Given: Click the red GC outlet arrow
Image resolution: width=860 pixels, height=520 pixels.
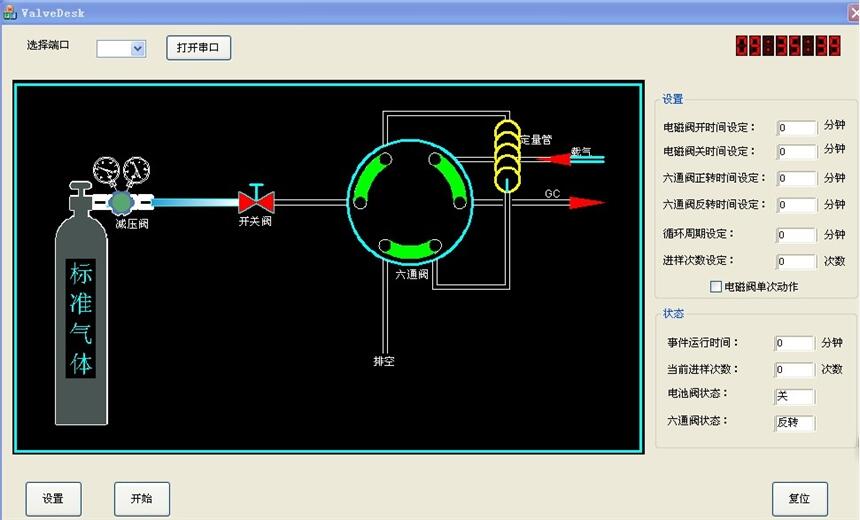Looking at the screenshot, I should [585, 203].
